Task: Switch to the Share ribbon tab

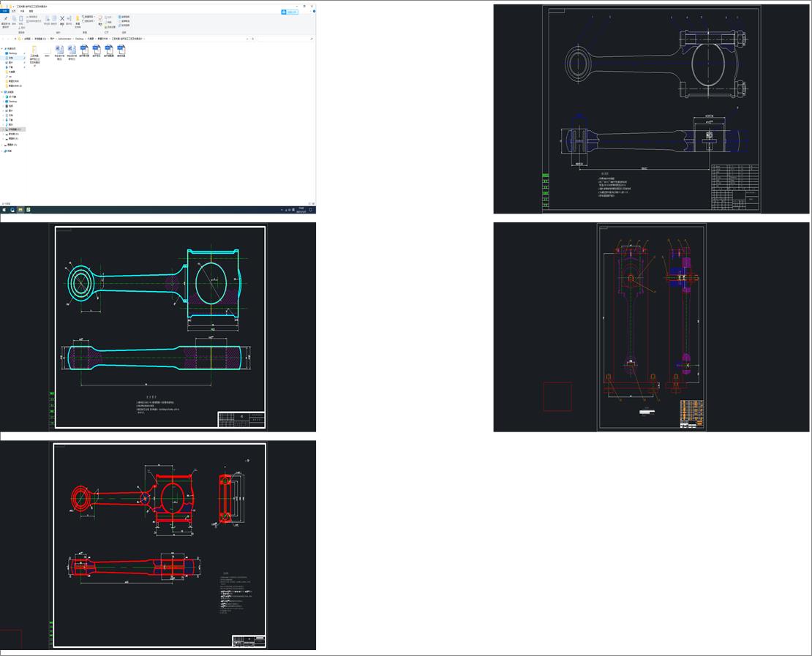Action: tap(22, 11)
